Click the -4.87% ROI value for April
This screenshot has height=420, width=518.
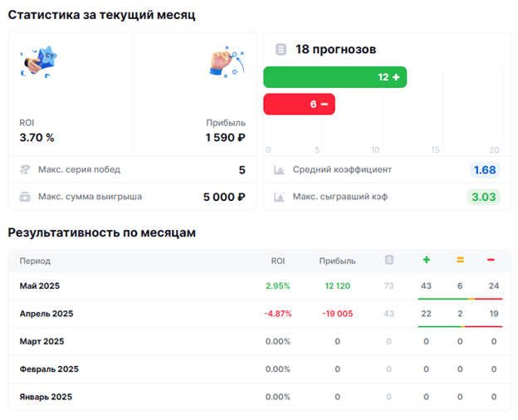point(278,314)
